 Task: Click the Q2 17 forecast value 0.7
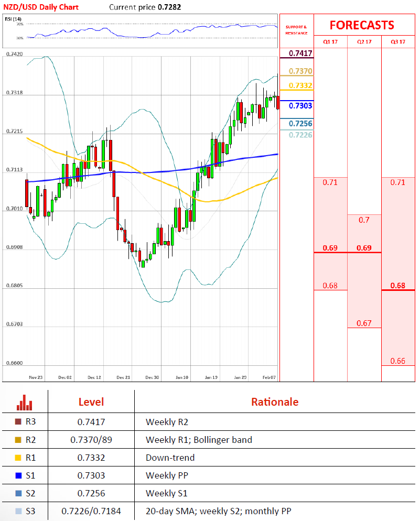[x=364, y=220]
